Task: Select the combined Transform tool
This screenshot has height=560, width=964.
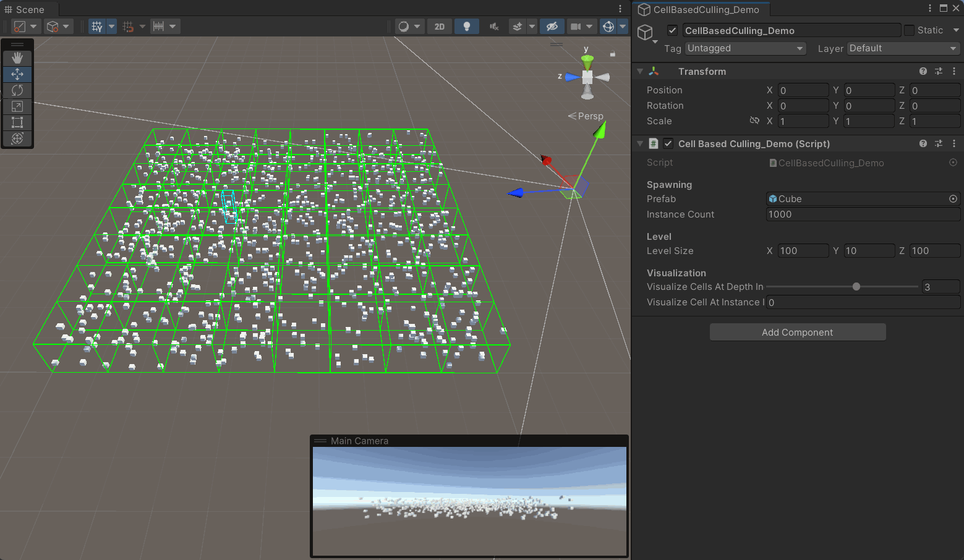Action: pyautogui.click(x=17, y=138)
